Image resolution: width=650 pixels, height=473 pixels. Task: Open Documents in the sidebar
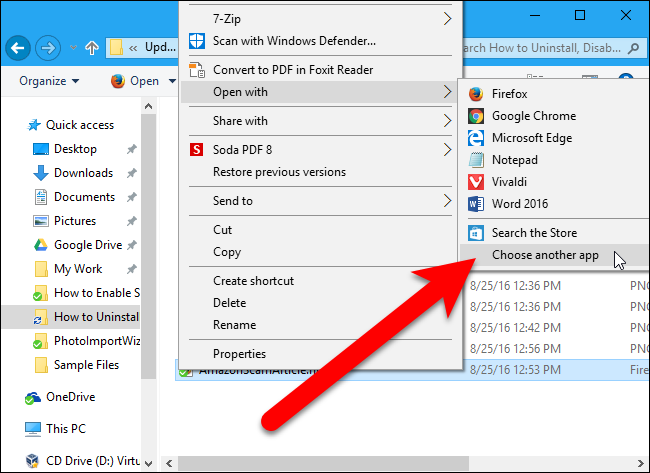click(74, 197)
